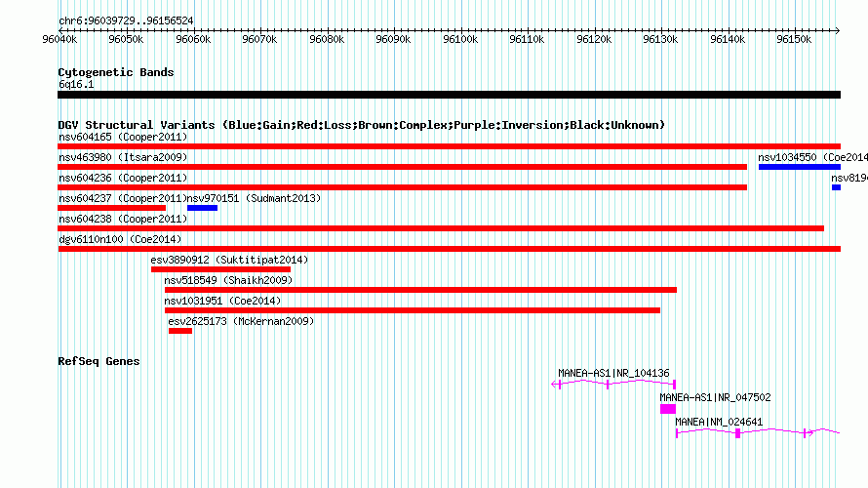
Task: Select the MANEA NM_024641 gene glyph
Action: [758, 432]
